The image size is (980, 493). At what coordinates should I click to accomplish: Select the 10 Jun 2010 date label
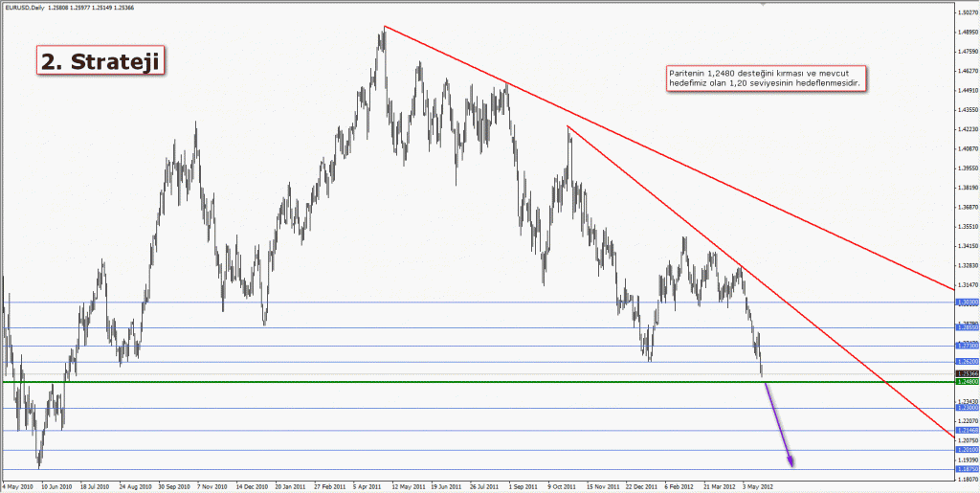point(58,485)
